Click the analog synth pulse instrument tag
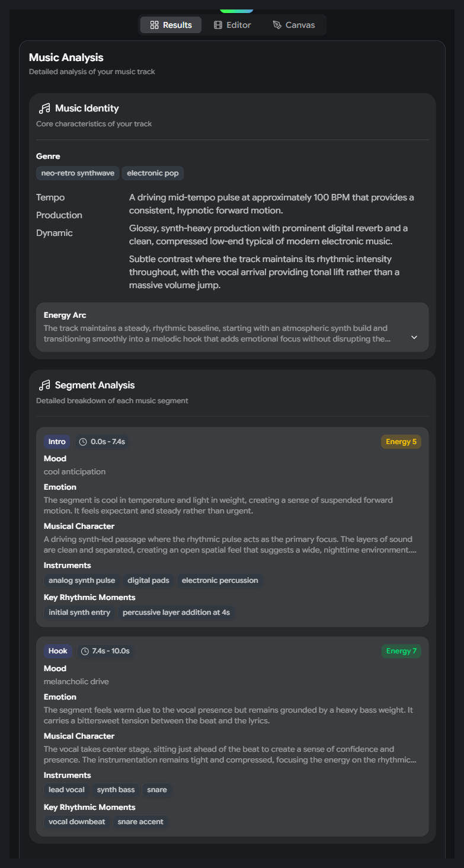464x868 pixels. pyautogui.click(x=82, y=580)
